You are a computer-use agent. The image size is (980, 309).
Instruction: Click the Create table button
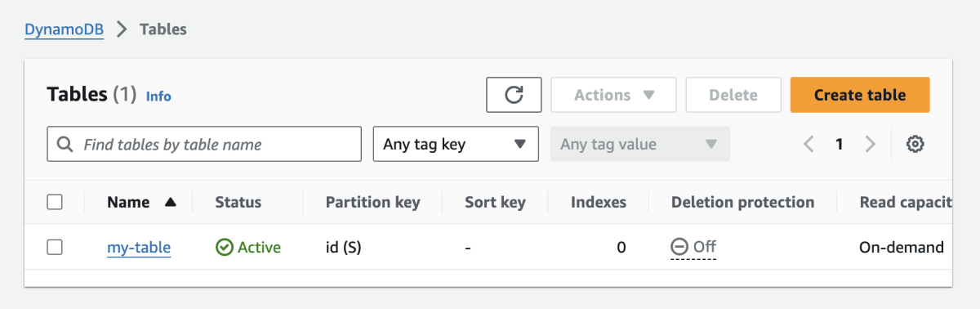pyautogui.click(x=860, y=95)
